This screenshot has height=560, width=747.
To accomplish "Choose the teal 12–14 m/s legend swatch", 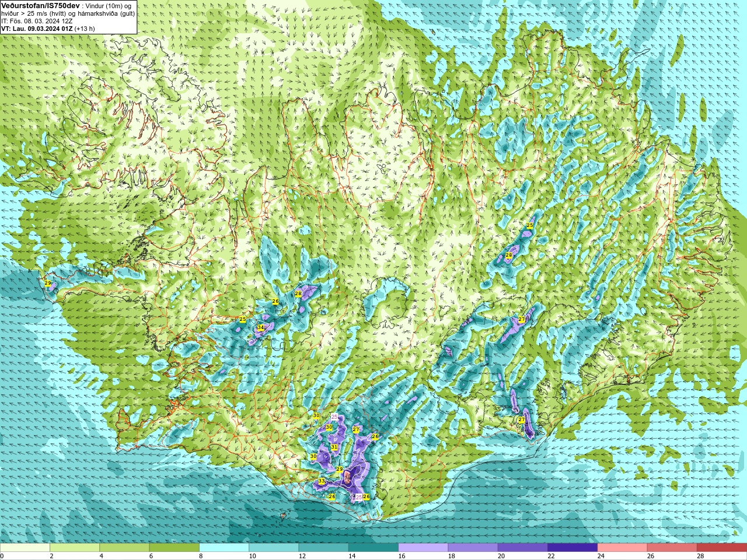I will point(324,548).
